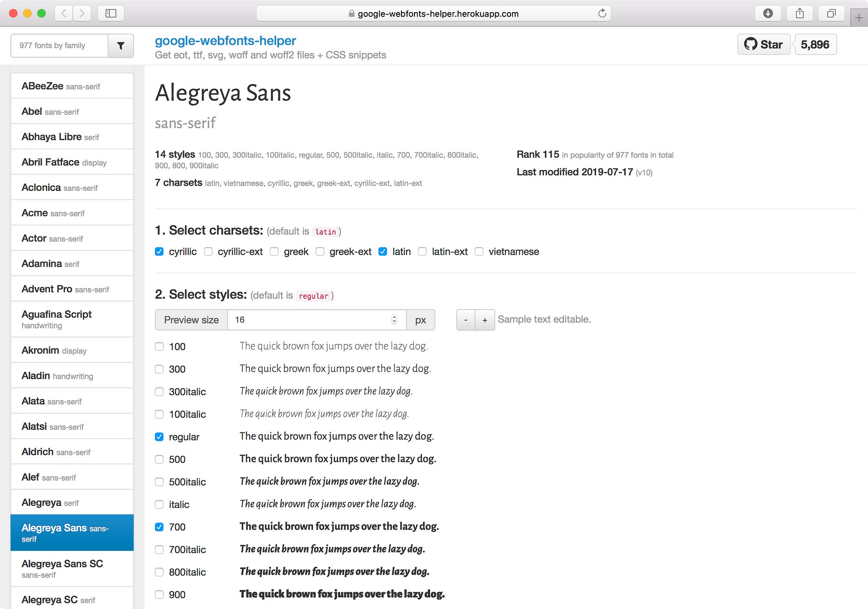Check the 300italic style checkbox
The image size is (868, 609).
coord(159,392)
